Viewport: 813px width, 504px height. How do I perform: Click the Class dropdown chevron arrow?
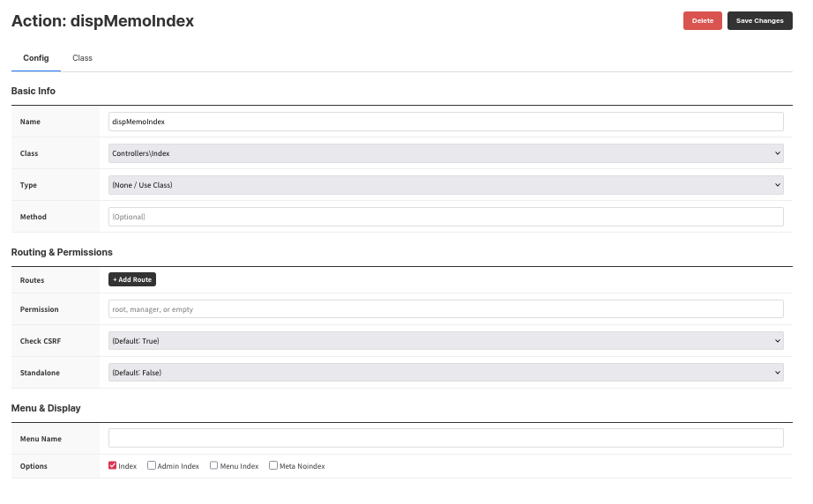(x=777, y=153)
